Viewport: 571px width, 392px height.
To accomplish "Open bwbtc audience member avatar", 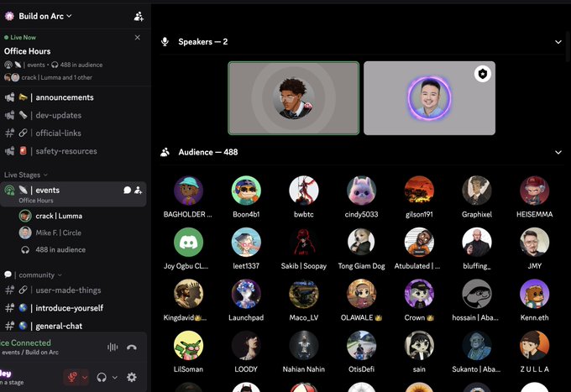I will [304, 191].
